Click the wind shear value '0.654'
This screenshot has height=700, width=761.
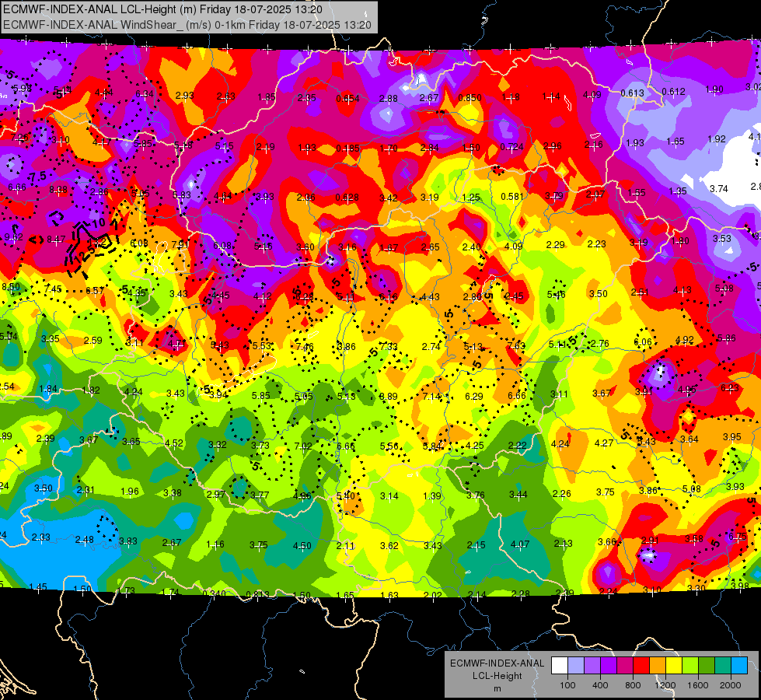point(347,99)
